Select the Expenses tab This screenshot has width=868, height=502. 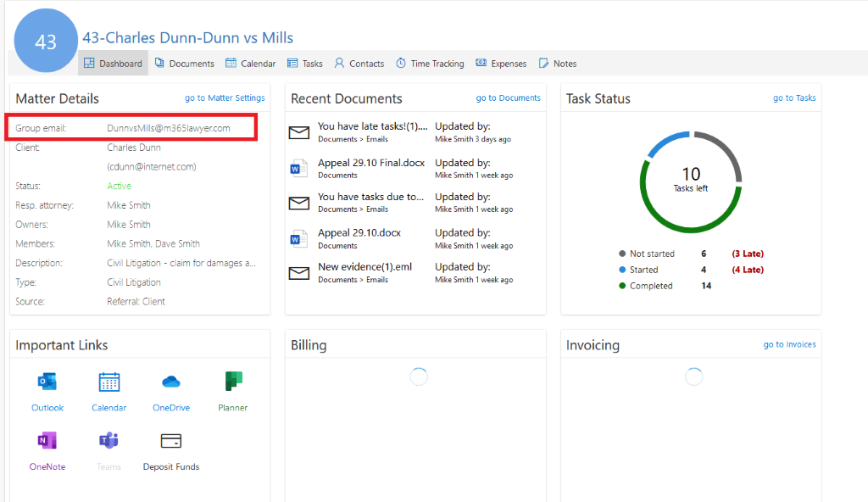[501, 64]
